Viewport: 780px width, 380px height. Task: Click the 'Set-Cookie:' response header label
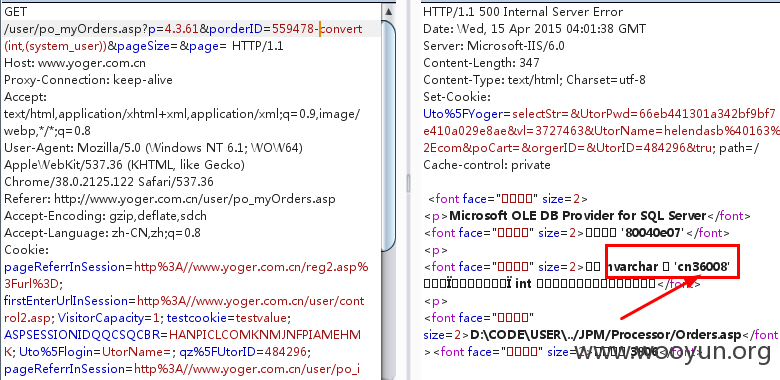pos(457,96)
